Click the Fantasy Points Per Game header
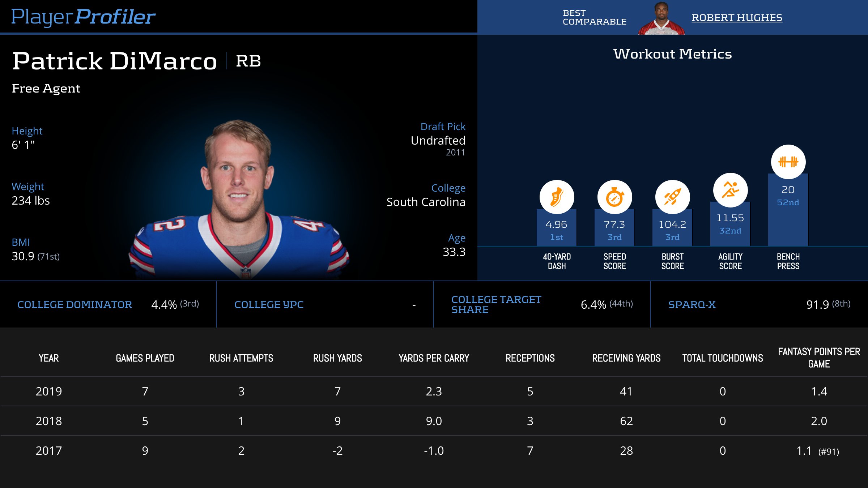 [x=819, y=358]
